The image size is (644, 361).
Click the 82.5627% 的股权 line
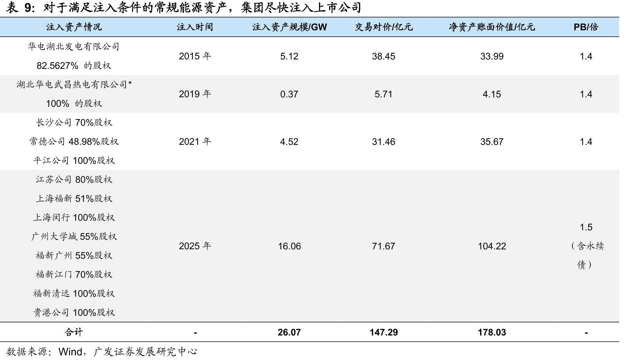(74, 65)
